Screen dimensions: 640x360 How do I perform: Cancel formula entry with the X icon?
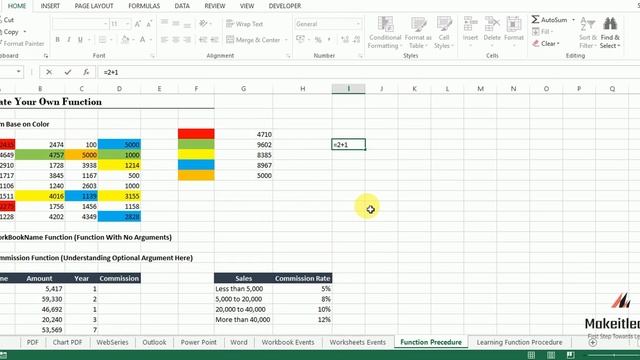click(49, 72)
